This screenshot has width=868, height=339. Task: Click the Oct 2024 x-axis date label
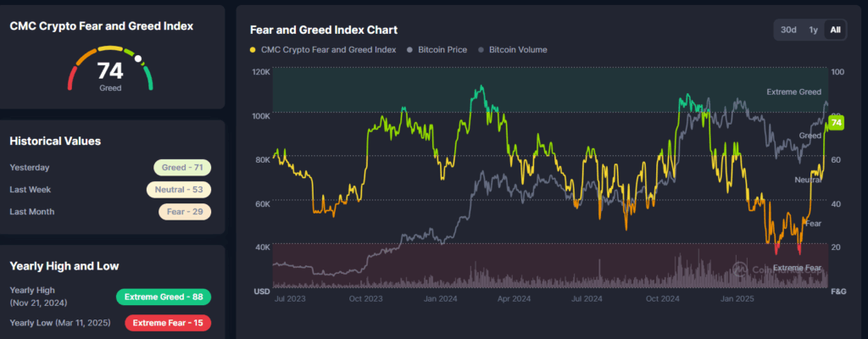pos(663,299)
